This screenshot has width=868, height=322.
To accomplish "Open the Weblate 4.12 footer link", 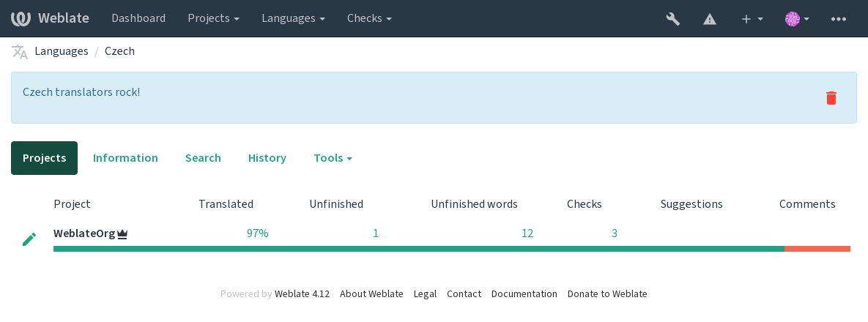I will click(x=303, y=293).
